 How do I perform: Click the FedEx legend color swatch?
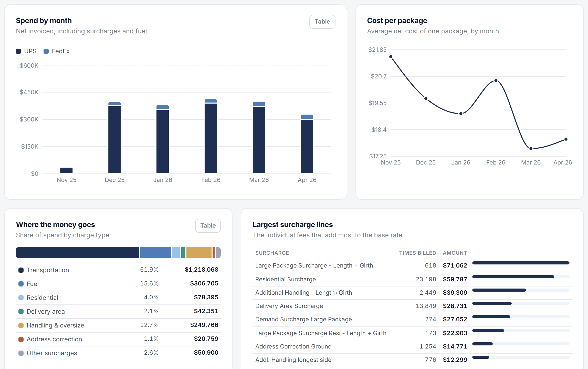coord(46,51)
